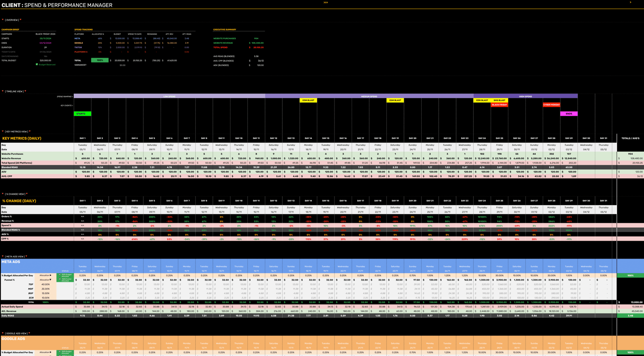
Task: Edit the TOF 40.00% funnel allocation cell
Action: pos(46,284)
